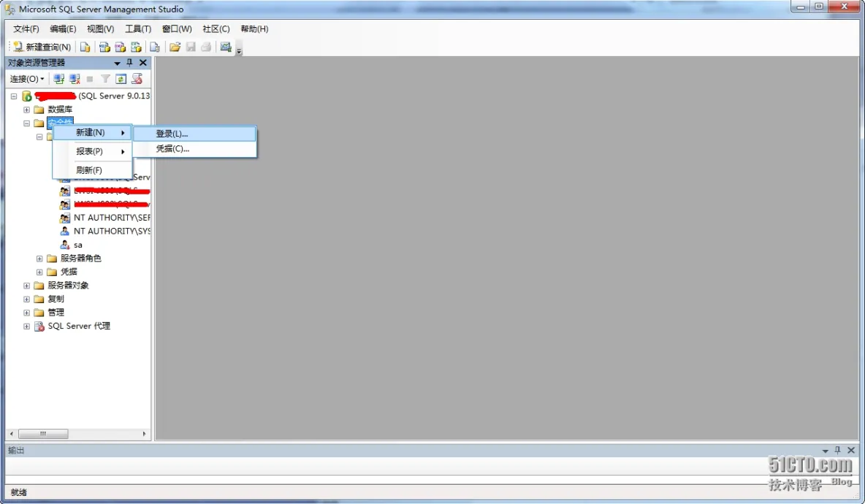Click the connect Object Explorer icon
The width and height of the screenshot is (865, 504).
pos(59,79)
